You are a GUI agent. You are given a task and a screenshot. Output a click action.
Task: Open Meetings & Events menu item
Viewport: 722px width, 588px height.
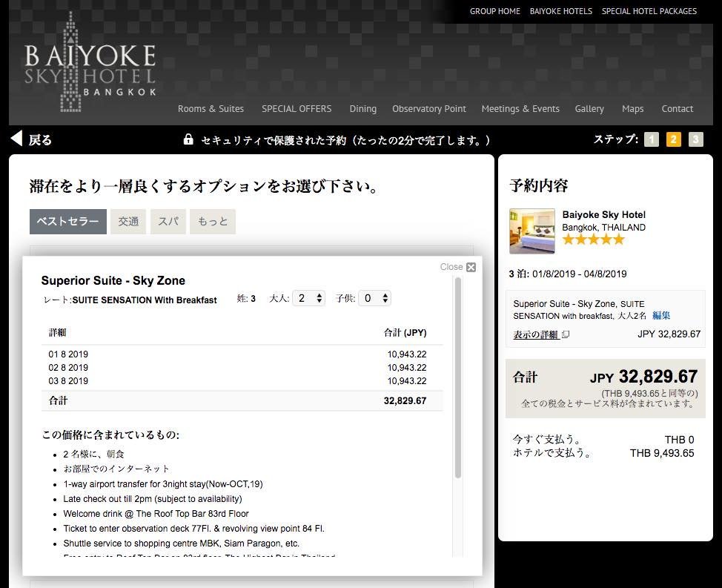coord(520,109)
